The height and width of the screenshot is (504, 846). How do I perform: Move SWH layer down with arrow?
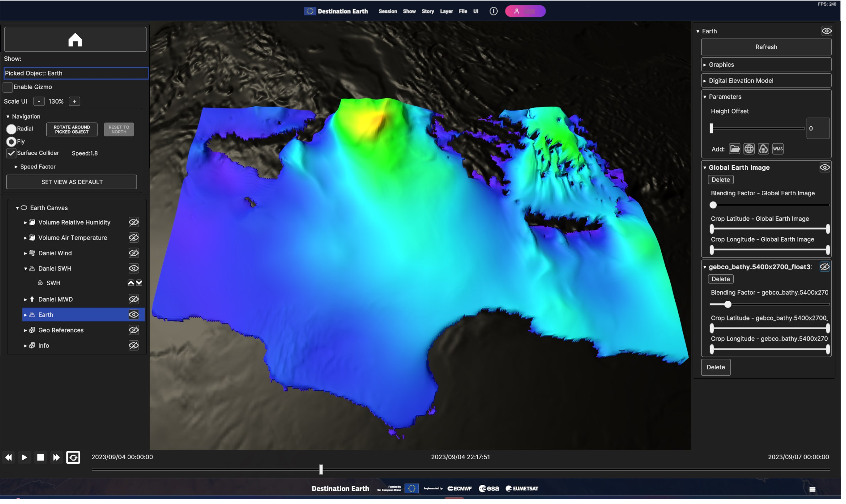point(139,283)
